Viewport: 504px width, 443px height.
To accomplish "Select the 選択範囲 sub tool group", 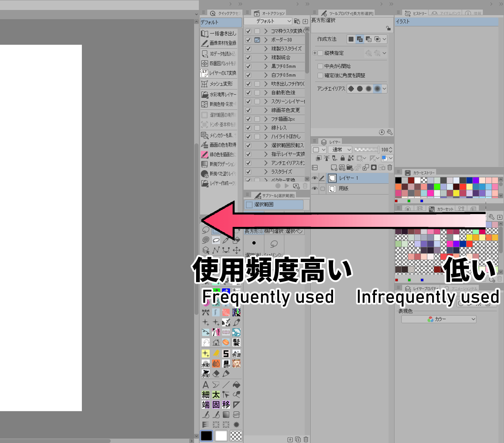I will coord(274,205).
